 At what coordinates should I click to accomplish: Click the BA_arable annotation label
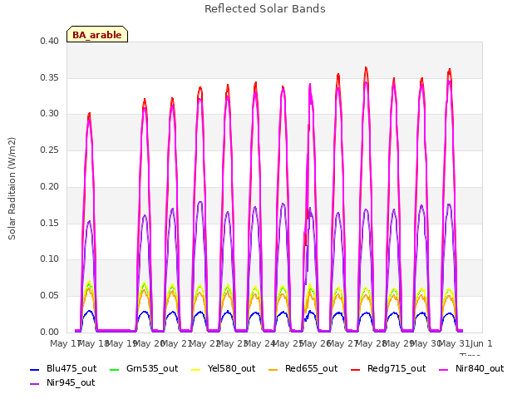pyautogui.click(x=97, y=35)
